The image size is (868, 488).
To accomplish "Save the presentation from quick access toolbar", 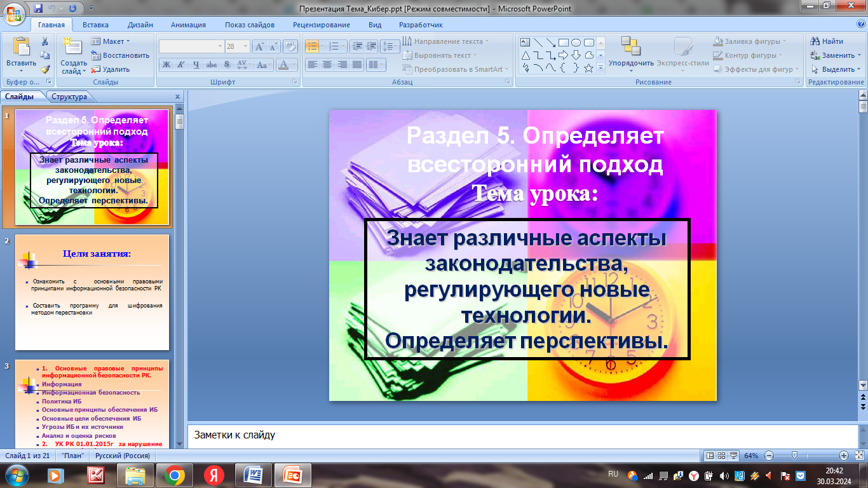I will (x=39, y=8).
